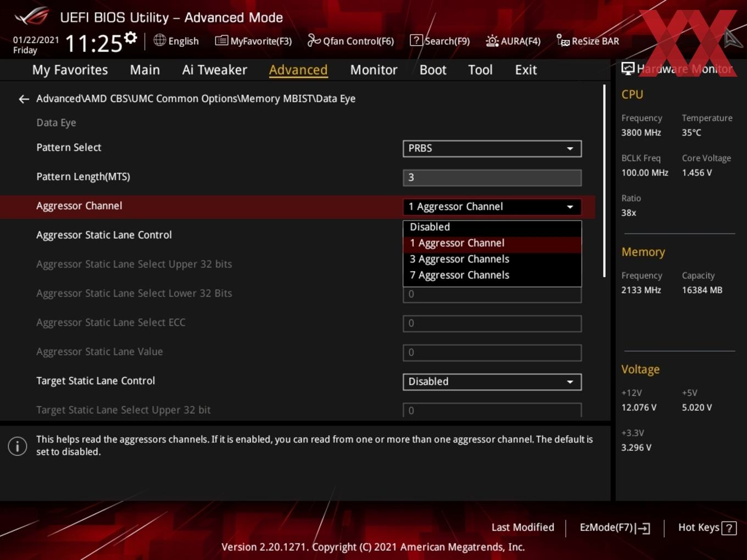Click Aggressor Static Lane Select Lower 32 Bits field
The height and width of the screenshot is (560, 747).
(492, 294)
